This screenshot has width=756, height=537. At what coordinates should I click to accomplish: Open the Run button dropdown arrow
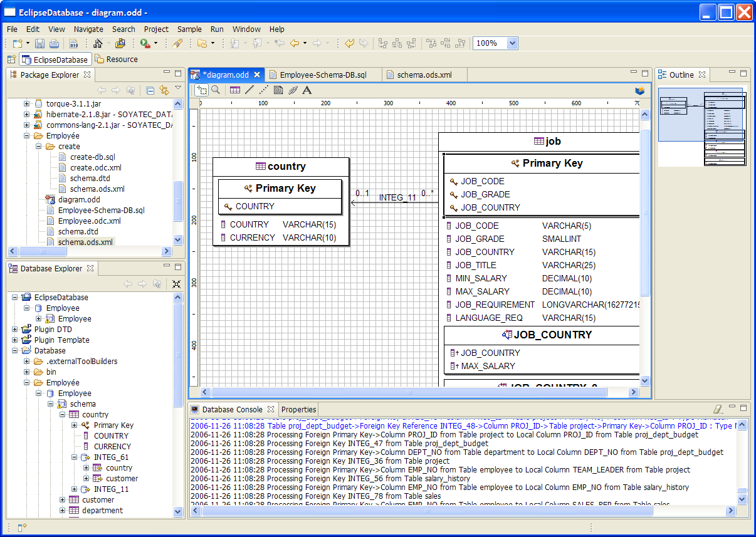[156, 43]
